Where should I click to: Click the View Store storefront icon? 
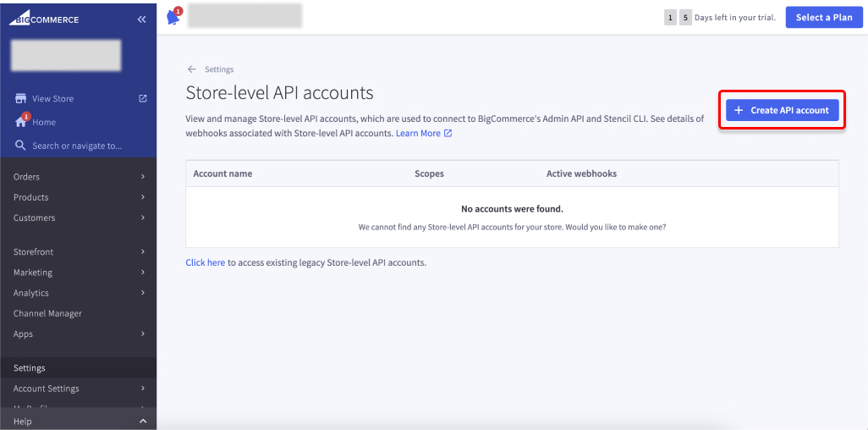click(x=20, y=99)
